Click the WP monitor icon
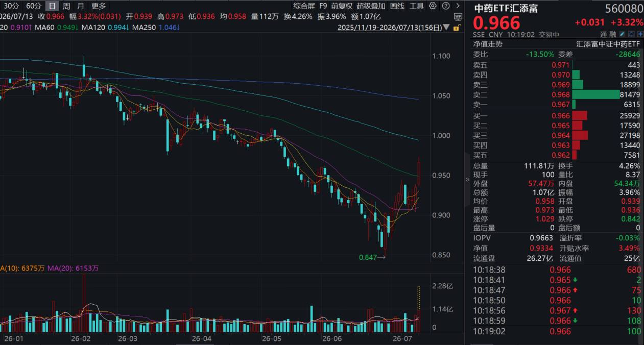The image size is (644, 345). pyautogui.click(x=458, y=16)
